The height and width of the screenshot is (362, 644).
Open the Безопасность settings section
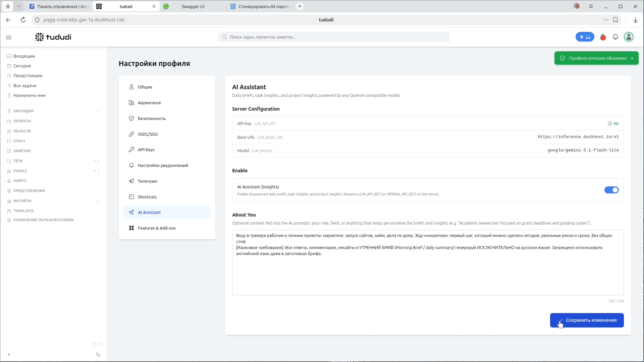[167, 118]
